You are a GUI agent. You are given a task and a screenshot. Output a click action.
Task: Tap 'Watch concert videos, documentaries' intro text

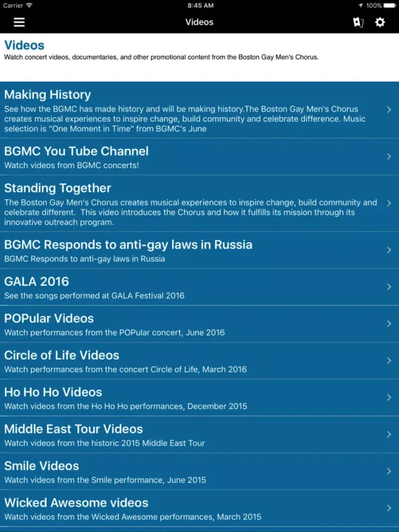(162, 57)
